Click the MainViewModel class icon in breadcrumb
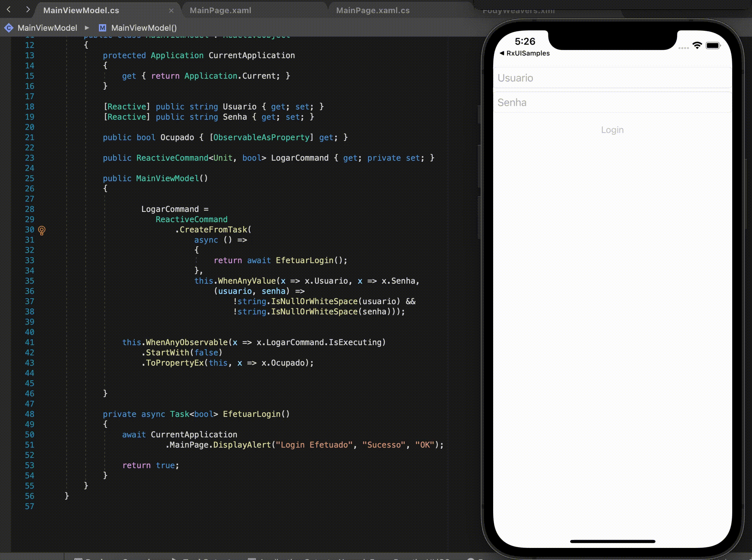The image size is (752, 560). (x=9, y=28)
